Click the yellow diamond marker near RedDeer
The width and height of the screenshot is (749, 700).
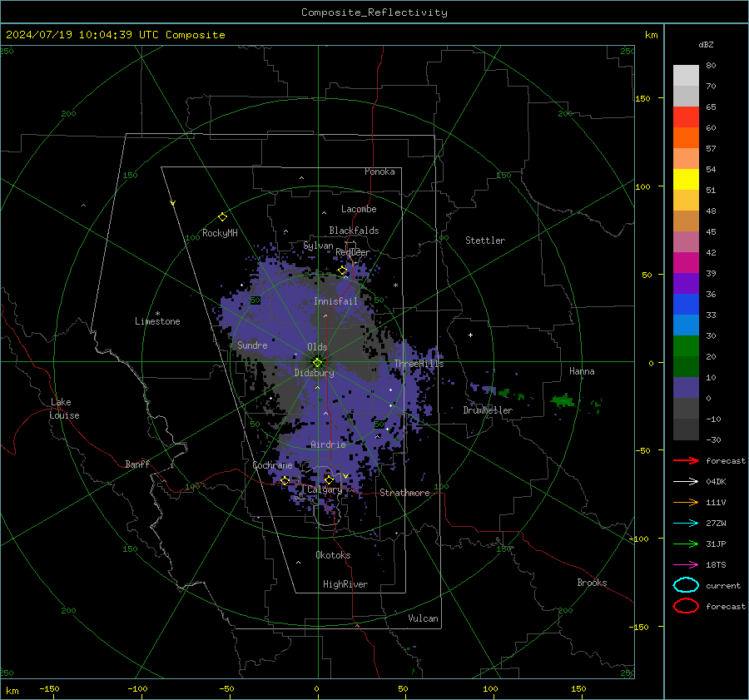(342, 271)
